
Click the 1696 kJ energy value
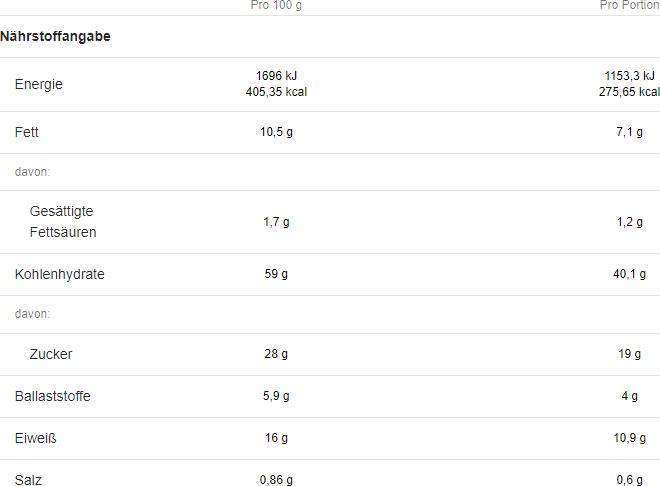click(277, 76)
